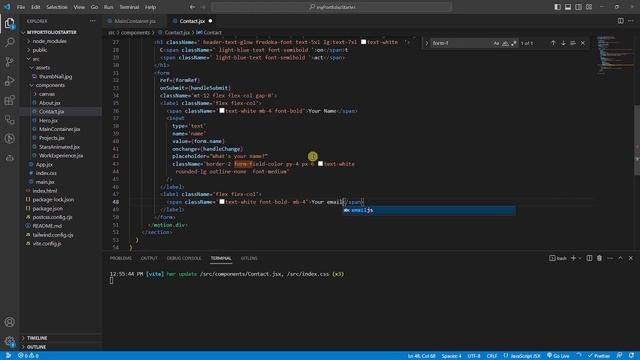
Task: Open the Manage gear icon
Action: pyautogui.click(x=9, y=341)
